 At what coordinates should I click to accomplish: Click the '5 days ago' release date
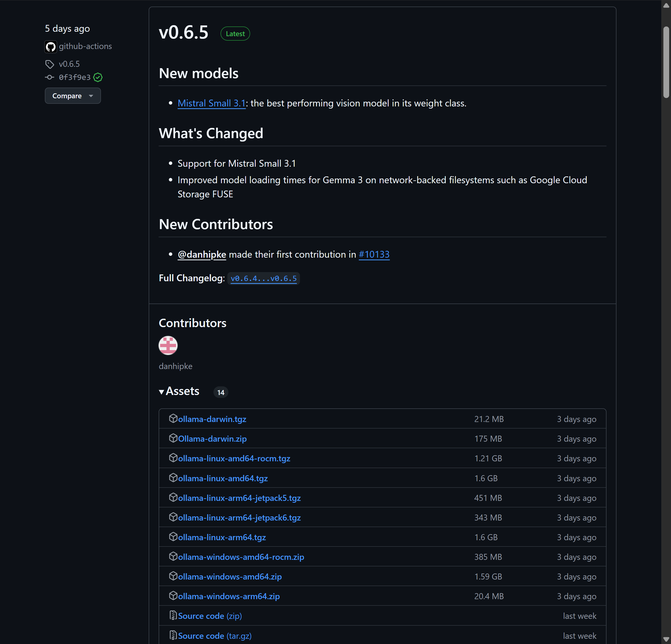click(67, 29)
